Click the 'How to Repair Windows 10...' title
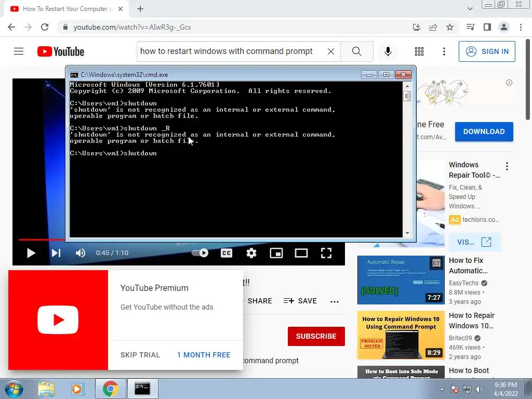The height and width of the screenshot is (399, 532). [472, 321]
